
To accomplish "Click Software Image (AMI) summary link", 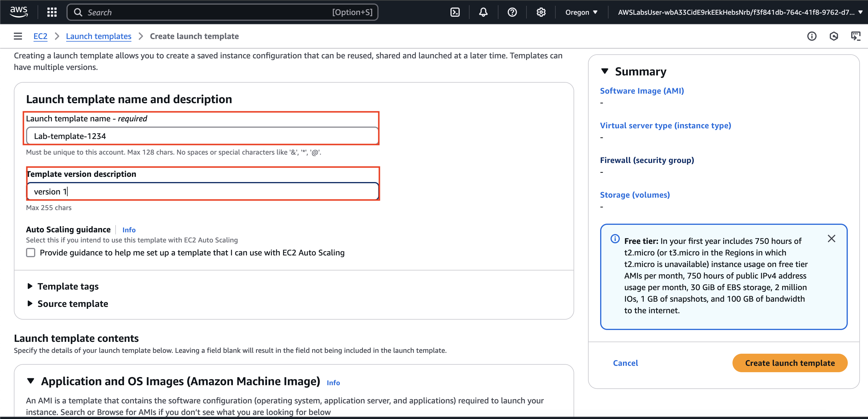I will (642, 91).
